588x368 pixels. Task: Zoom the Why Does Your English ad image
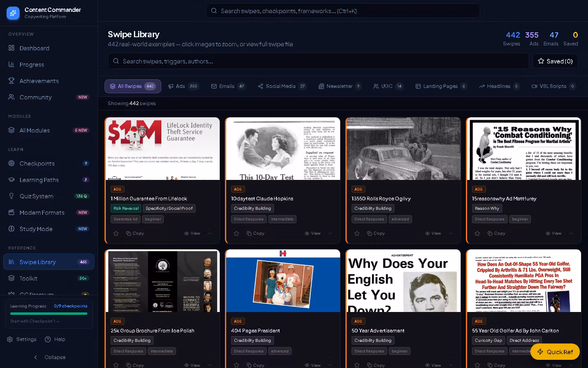(x=403, y=281)
